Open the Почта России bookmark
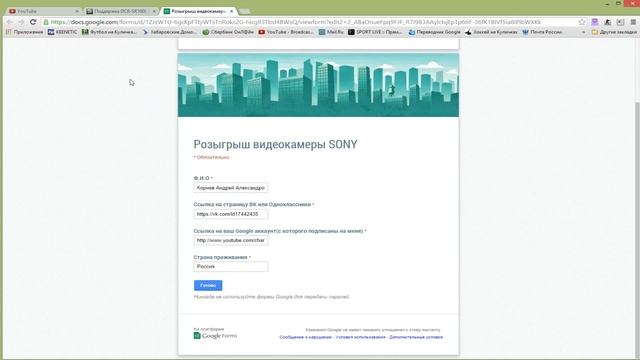Screen dimensions: 640x360 (542, 32)
